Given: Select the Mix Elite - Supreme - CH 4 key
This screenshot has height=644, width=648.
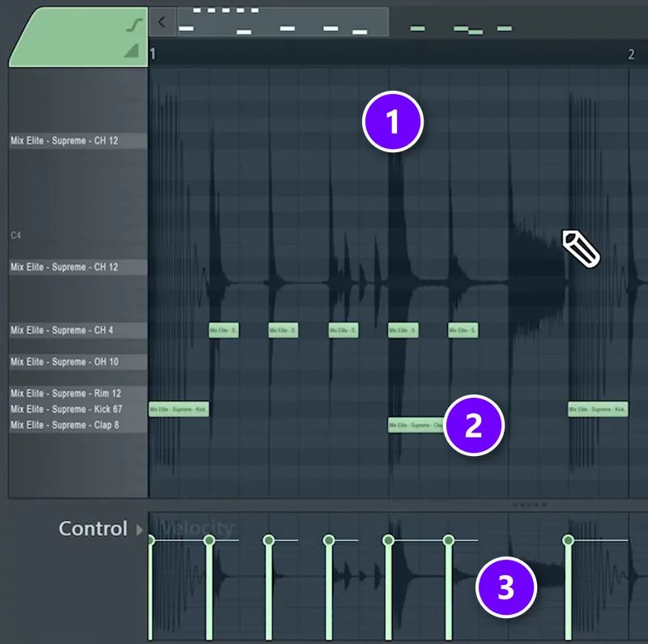Looking at the screenshot, I should coord(78,331).
